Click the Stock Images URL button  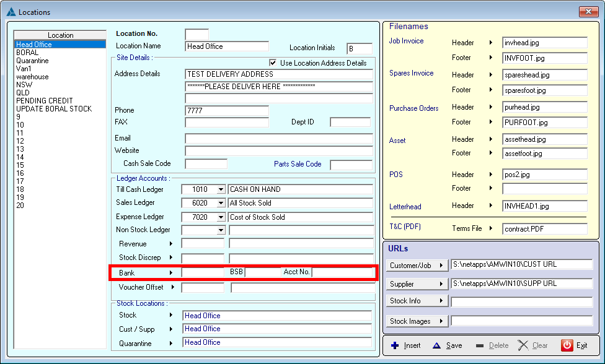click(x=417, y=321)
